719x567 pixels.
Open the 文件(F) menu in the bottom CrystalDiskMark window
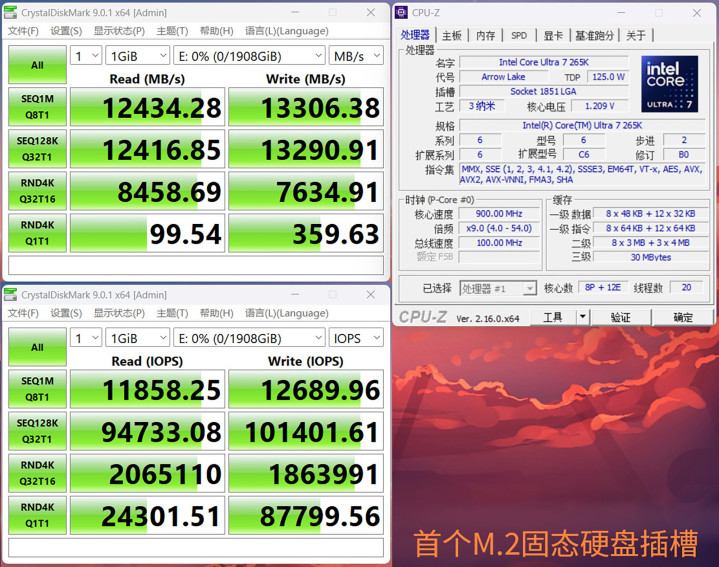pyautogui.click(x=23, y=314)
